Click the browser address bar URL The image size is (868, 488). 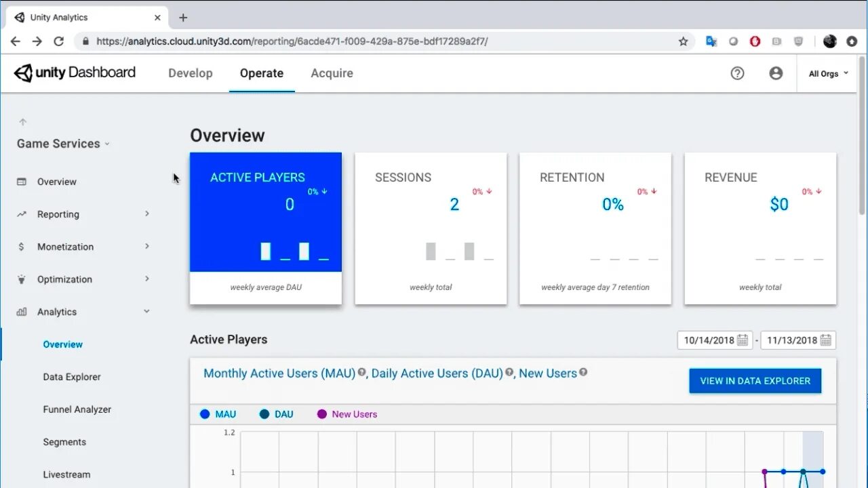click(292, 41)
